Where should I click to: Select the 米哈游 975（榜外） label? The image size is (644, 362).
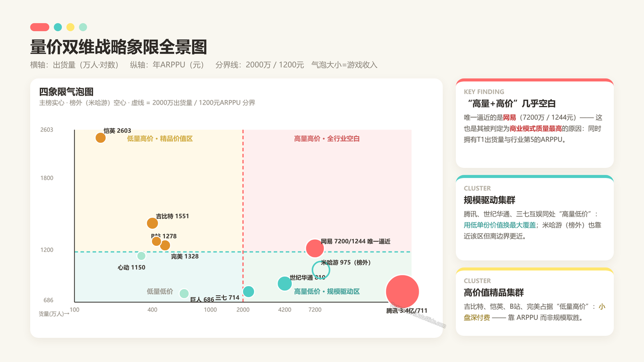[x=346, y=262]
